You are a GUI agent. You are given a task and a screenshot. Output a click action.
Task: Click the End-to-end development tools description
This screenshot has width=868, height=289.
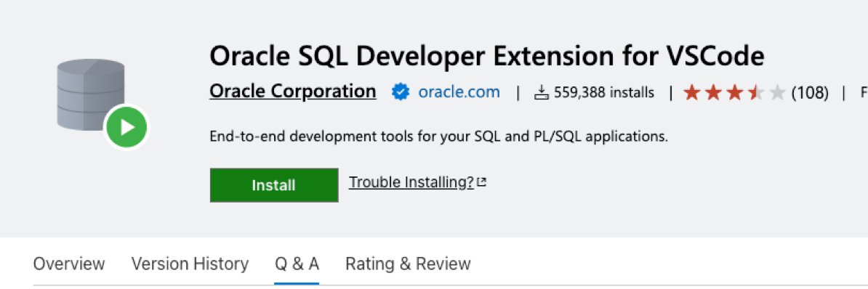coord(439,137)
